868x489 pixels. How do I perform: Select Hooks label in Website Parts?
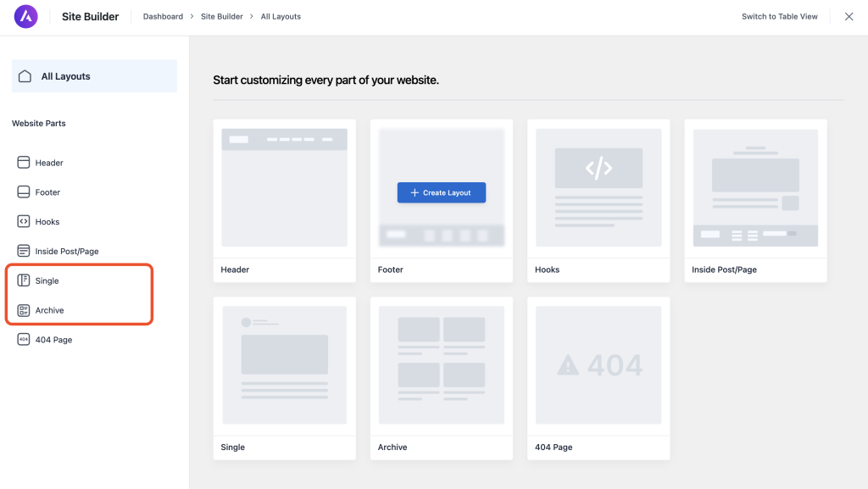[x=47, y=221]
